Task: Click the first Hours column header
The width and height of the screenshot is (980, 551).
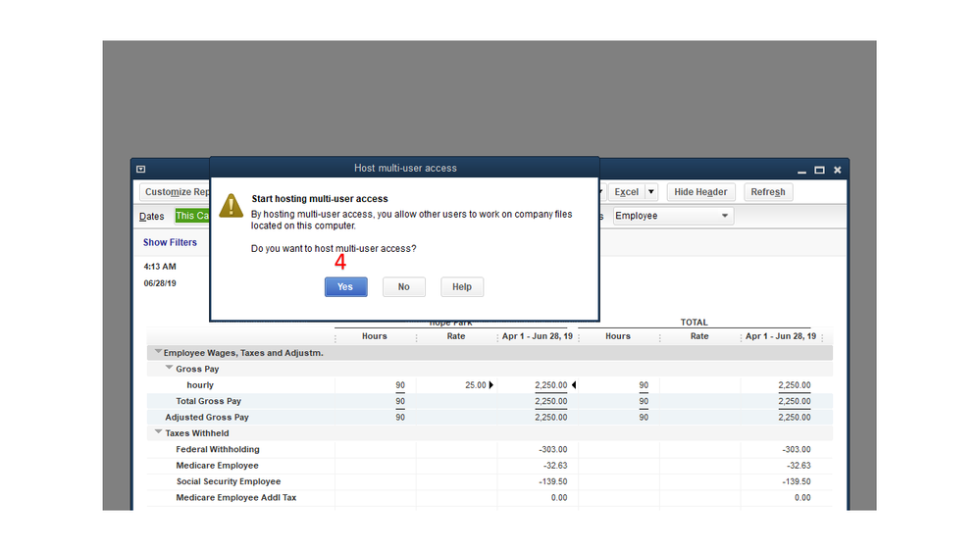Action: [375, 336]
